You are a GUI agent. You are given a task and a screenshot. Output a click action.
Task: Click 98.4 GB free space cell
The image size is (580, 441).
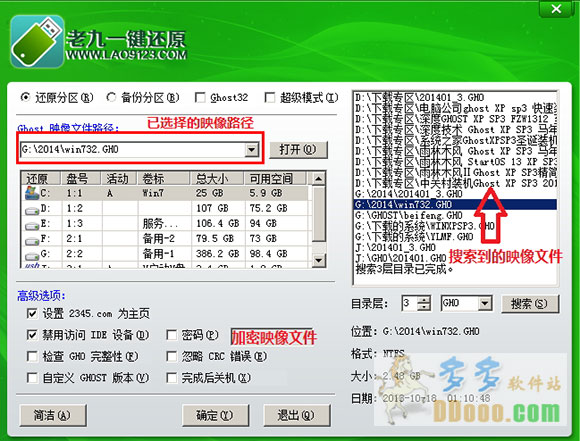[x=268, y=254]
